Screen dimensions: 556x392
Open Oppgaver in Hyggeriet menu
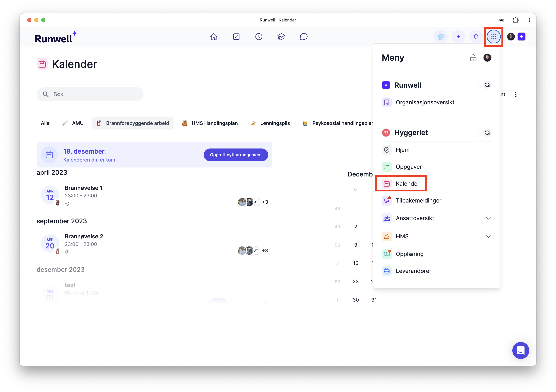(436, 167)
